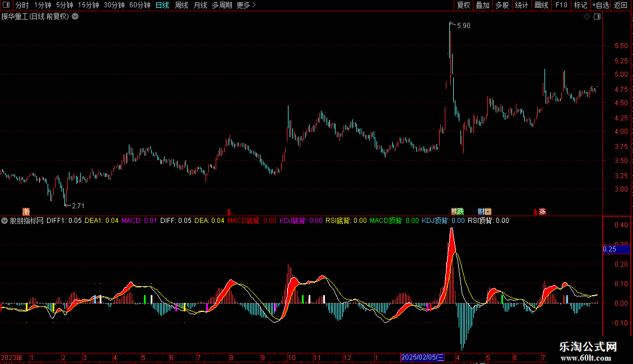Open the F10 company info

coord(561,5)
